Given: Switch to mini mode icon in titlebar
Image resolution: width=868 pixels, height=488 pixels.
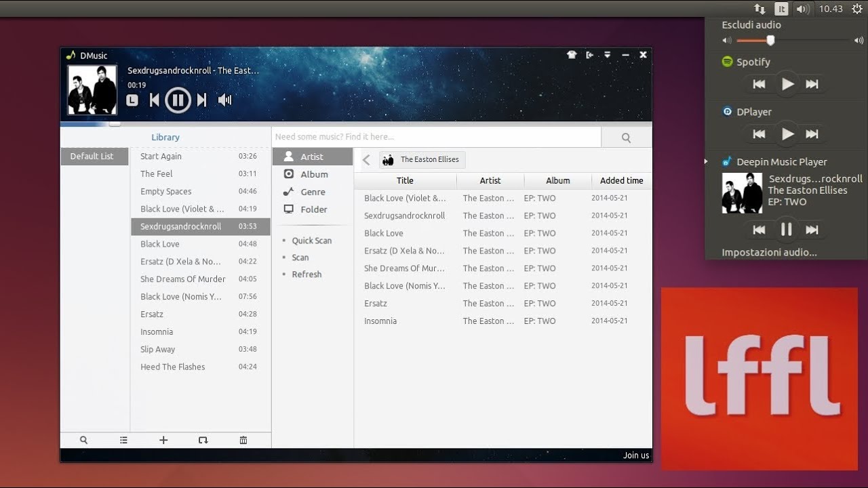Looking at the screenshot, I should pyautogui.click(x=589, y=55).
